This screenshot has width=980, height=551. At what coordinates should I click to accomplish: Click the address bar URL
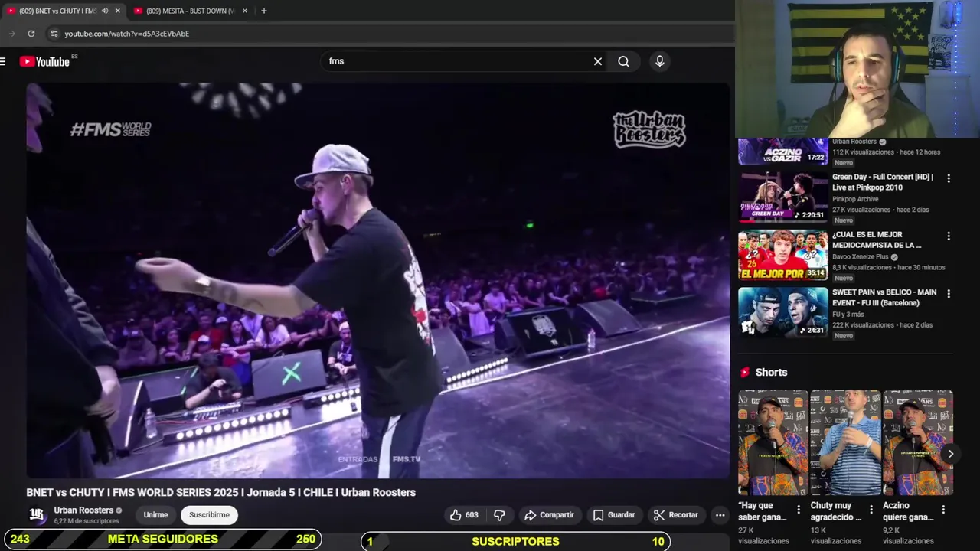click(126, 34)
